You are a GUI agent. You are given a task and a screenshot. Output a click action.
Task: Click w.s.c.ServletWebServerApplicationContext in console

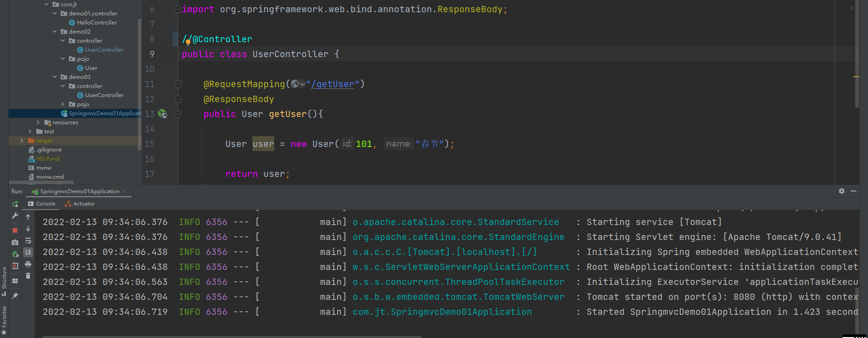[x=461, y=267]
